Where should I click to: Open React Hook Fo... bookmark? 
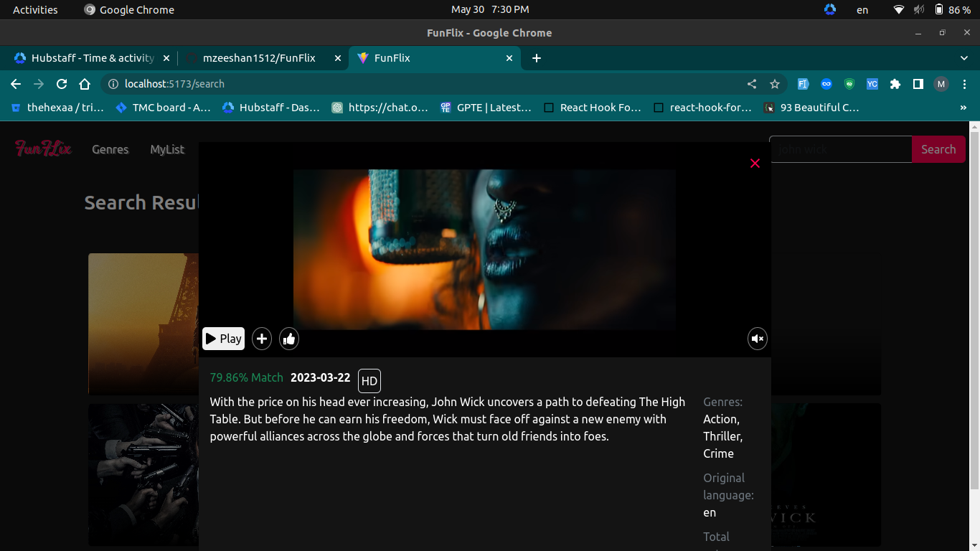click(x=593, y=108)
